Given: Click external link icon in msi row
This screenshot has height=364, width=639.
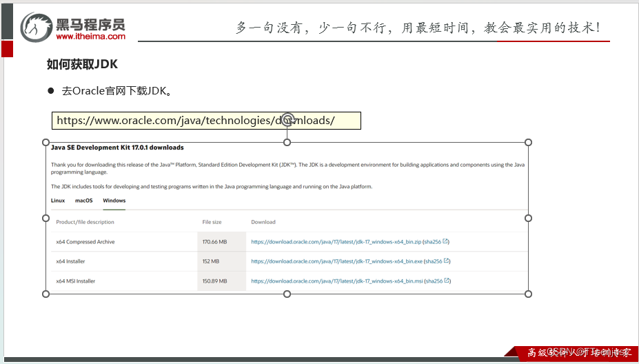Looking at the screenshot, I should pos(447,281).
